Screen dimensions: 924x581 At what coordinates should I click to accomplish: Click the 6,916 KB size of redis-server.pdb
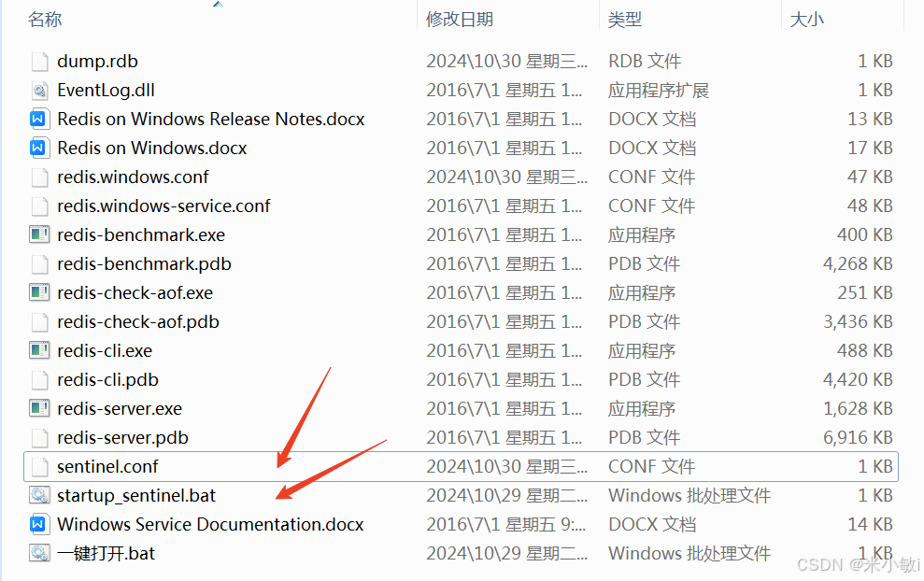click(858, 437)
